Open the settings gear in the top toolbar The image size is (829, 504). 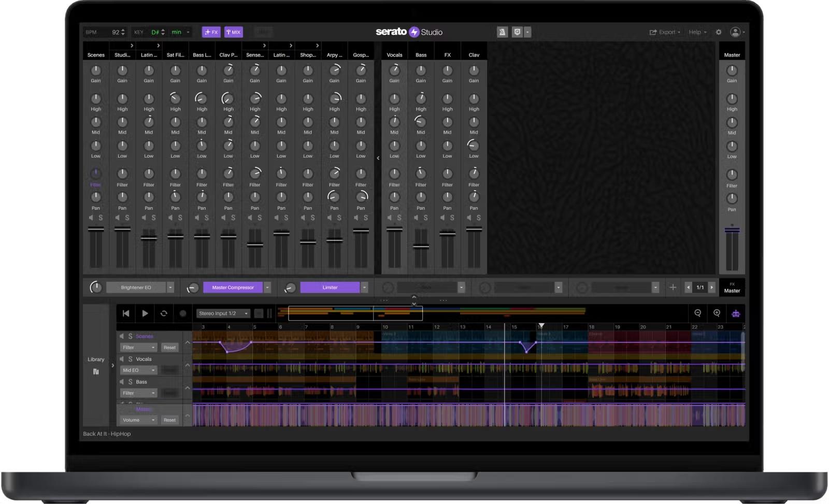tap(719, 32)
